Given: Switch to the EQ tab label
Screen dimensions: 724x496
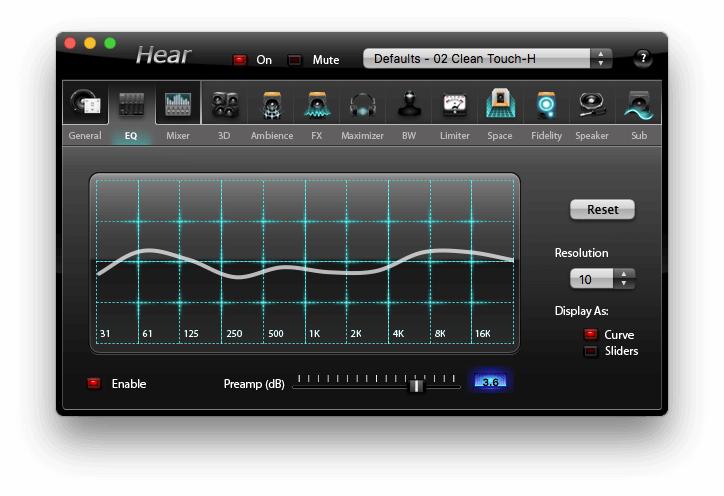Looking at the screenshot, I should tap(131, 136).
